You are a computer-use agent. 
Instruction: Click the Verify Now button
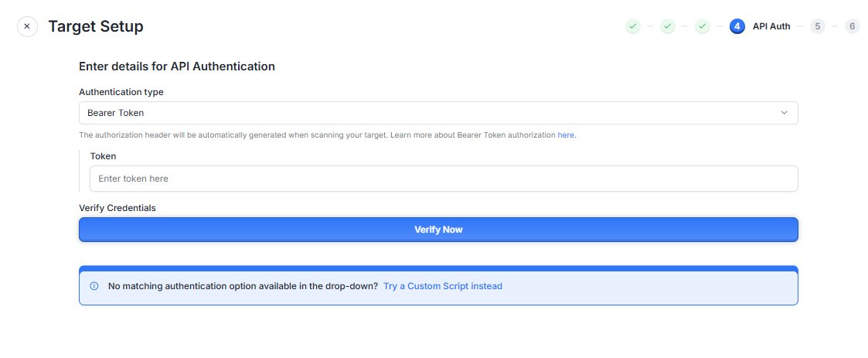(438, 230)
